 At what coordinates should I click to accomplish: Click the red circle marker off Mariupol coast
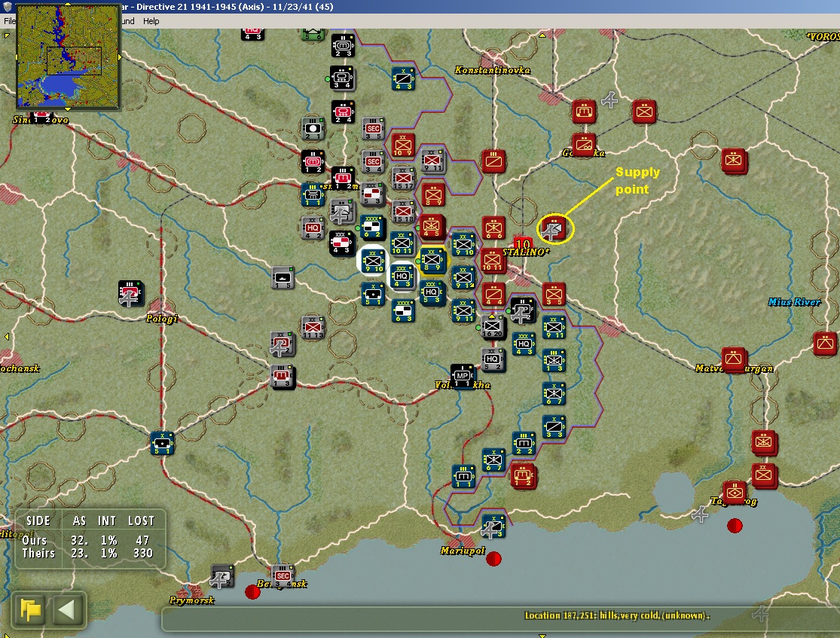[493, 559]
